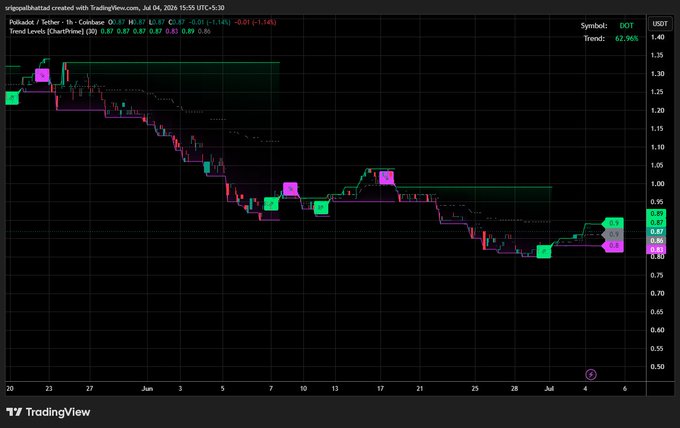
Task: Click the 0.50 price axis label
Action: (x=657, y=366)
